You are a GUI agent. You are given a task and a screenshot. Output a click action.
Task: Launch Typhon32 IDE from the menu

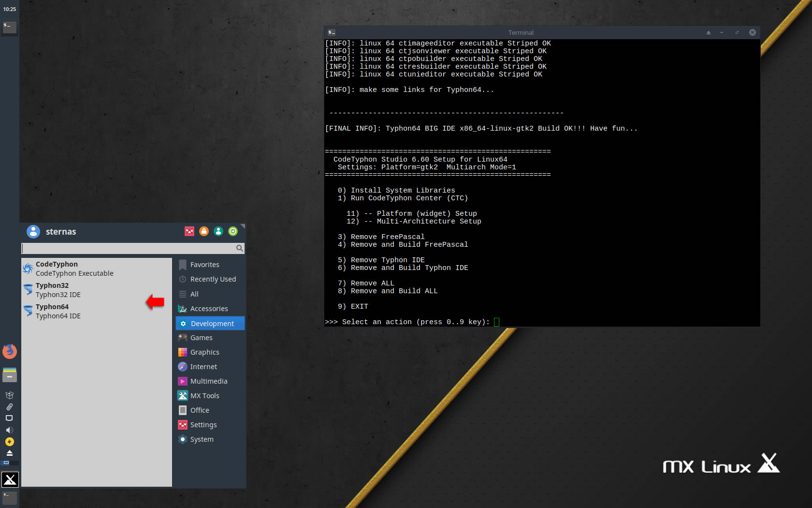pyautogui.click(x=58, y=290)
